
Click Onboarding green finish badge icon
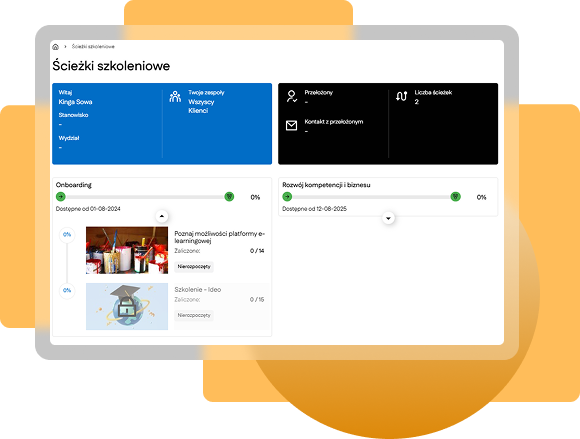pyautogui.click(x=229, y=197)
